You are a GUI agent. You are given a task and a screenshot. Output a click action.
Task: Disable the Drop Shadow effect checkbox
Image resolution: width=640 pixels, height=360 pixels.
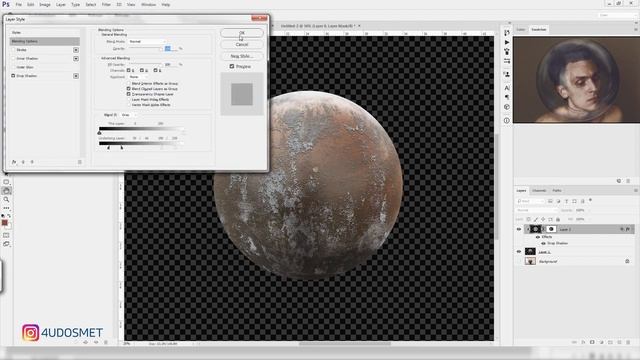point(13,76)
